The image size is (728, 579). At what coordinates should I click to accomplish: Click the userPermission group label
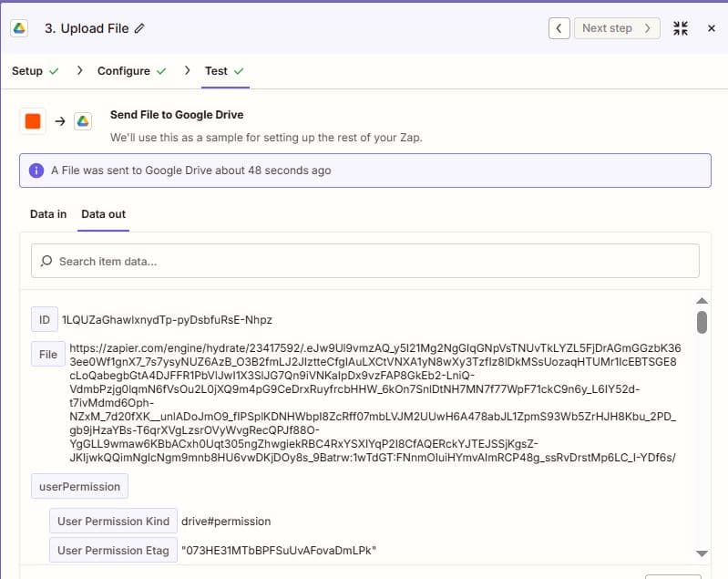79,487
